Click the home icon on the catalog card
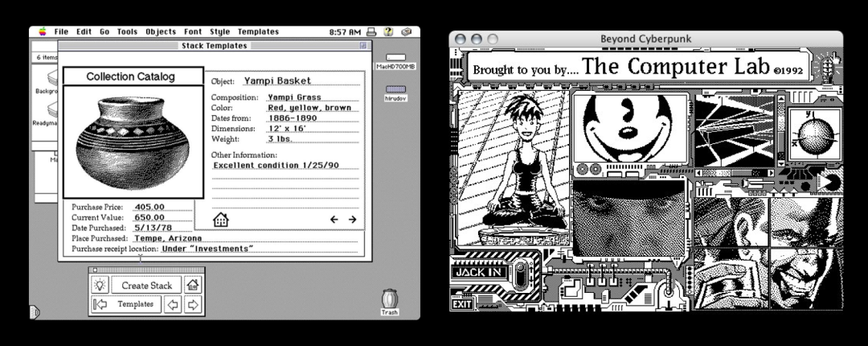 pos(221,220)
